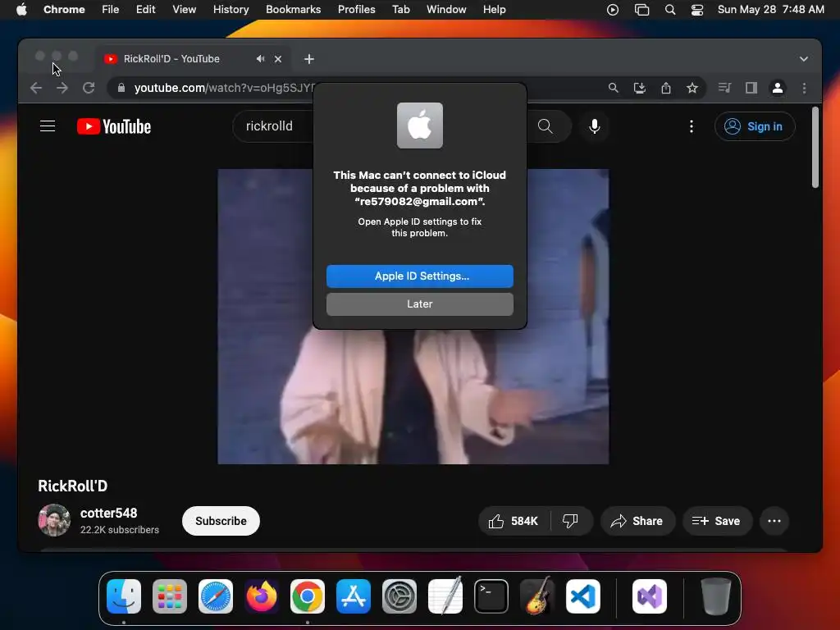Expand the tab search chevron
840x630 pixels.
(x=804, y=59)
